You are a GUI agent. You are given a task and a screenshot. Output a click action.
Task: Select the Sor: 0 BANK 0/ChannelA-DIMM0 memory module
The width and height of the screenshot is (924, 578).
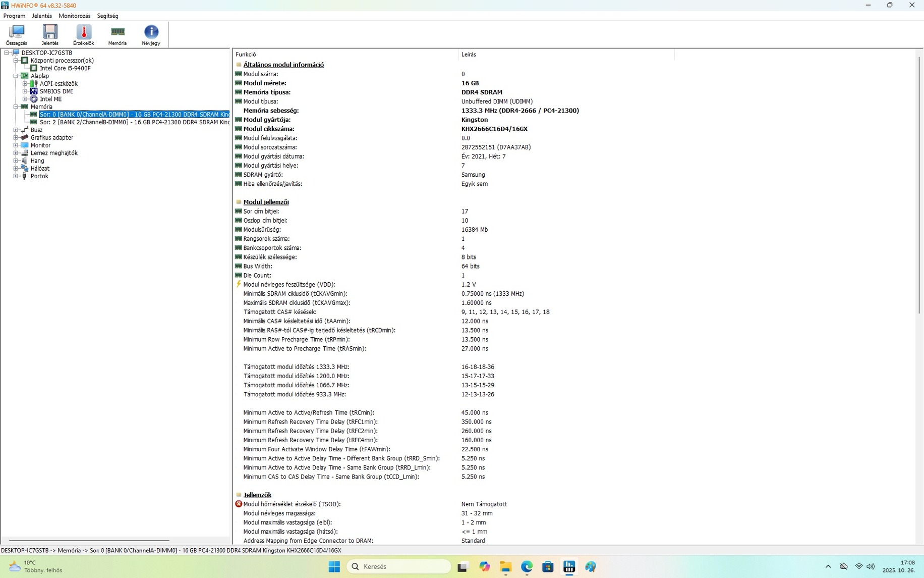134,115
